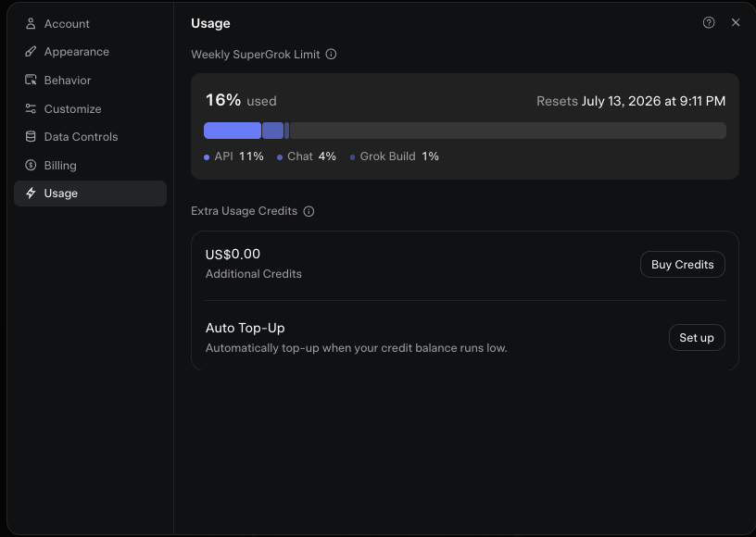Screen dimensions: 756x537
Task: Click the unused portion of usage bar
Action: (509, 131)
